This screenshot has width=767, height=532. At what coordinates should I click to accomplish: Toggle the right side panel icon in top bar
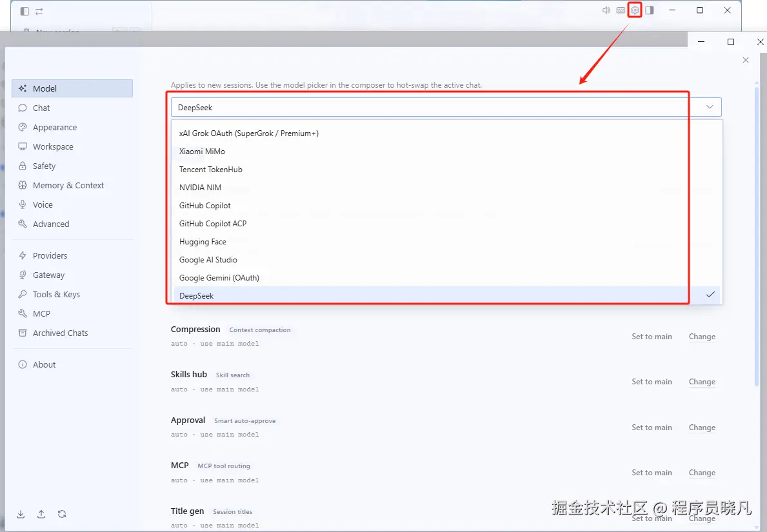click(x=649, y=10)
